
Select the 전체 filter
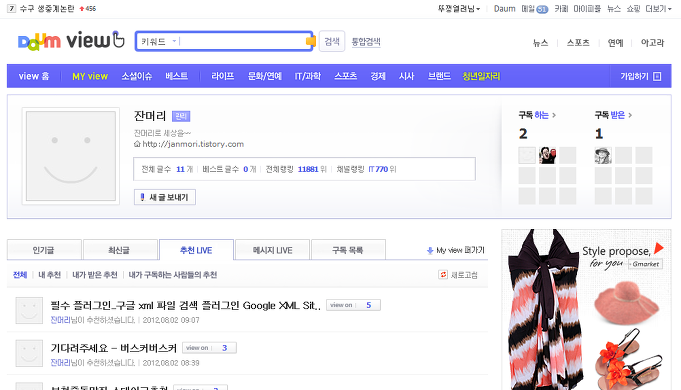tap(20, 274)
